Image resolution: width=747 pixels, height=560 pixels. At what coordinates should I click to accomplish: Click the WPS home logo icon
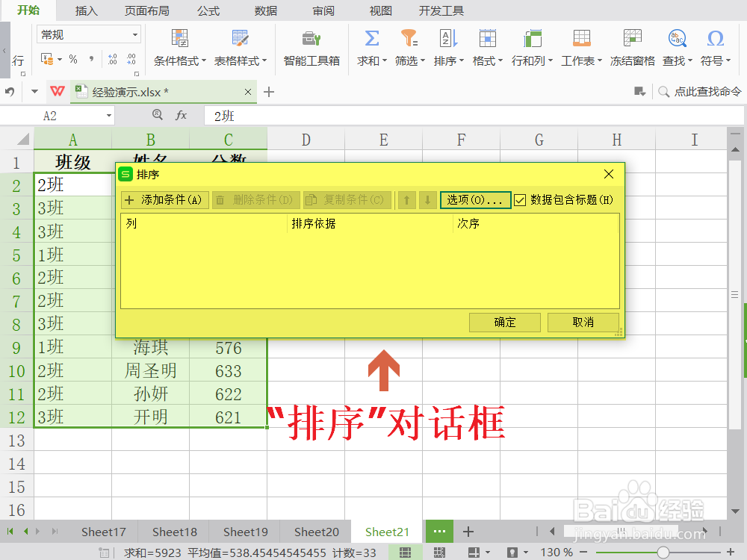coord(58,91)
